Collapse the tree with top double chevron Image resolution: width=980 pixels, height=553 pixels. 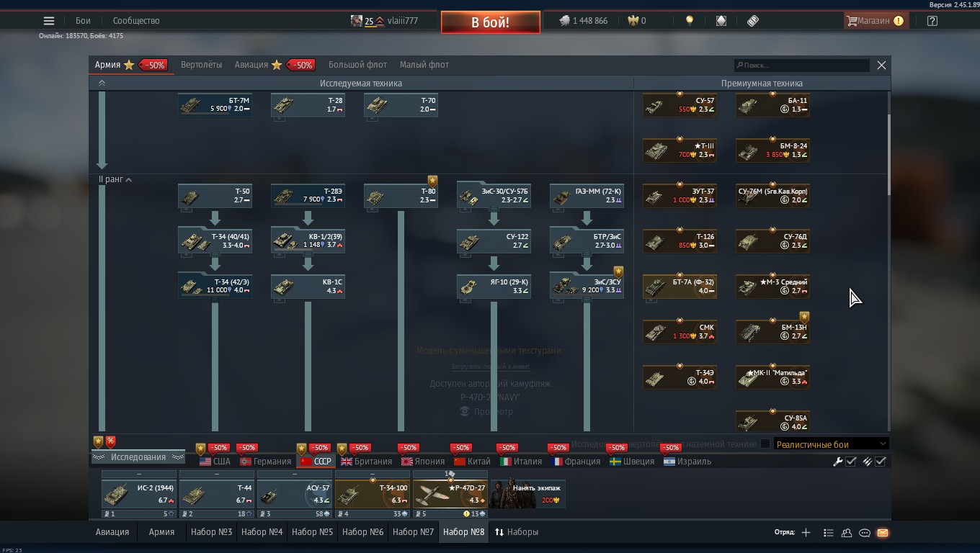tap(102, 84)
